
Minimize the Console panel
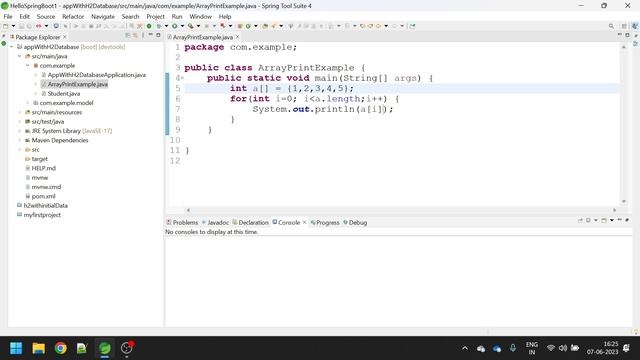(620, 220)
